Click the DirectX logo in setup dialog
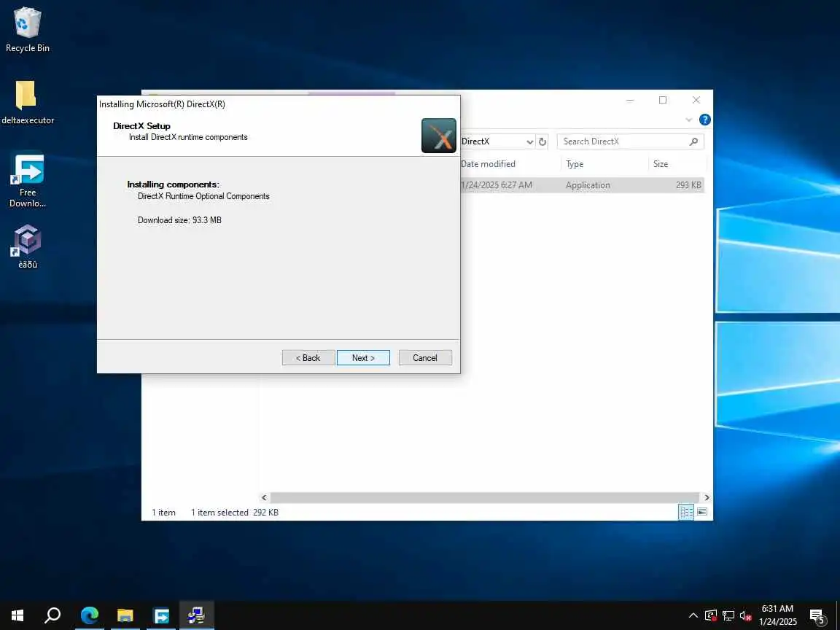840x630 pixels. coord(439,136)
